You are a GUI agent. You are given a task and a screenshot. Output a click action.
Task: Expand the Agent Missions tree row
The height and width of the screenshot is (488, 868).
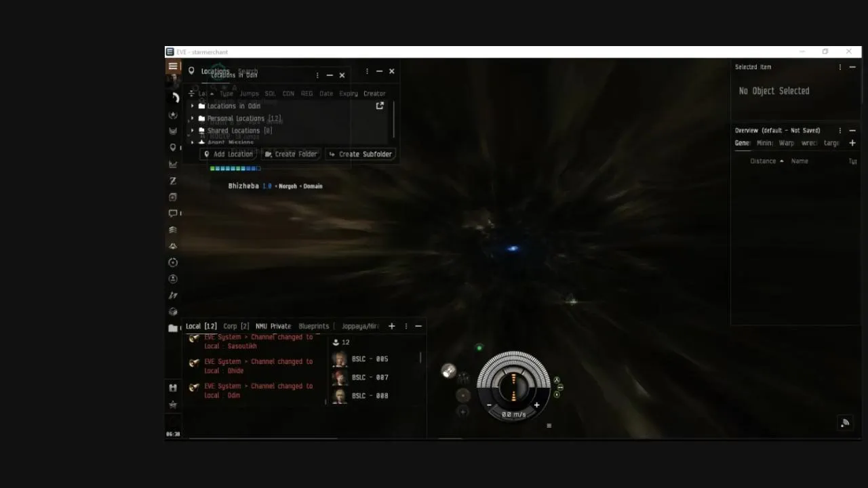point(193,142)
